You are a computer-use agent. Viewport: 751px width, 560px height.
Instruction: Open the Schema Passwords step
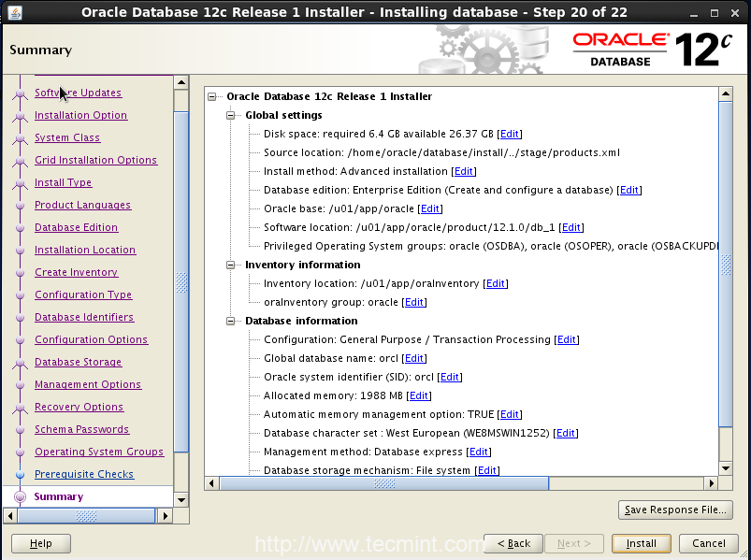81,430
